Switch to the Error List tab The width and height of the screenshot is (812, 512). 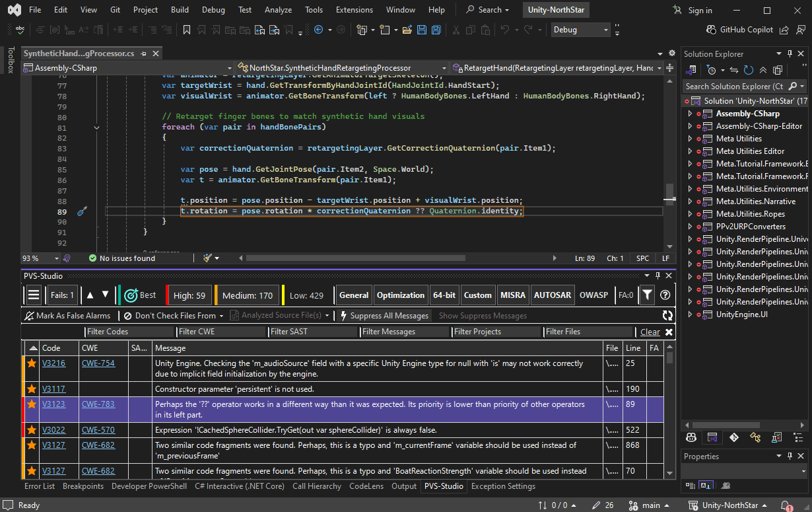pyautogui.click(x=40, y=486)
